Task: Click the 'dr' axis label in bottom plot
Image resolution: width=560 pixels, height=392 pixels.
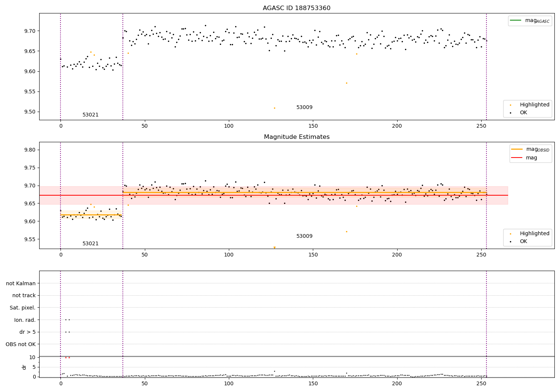Action: [24, 367]
